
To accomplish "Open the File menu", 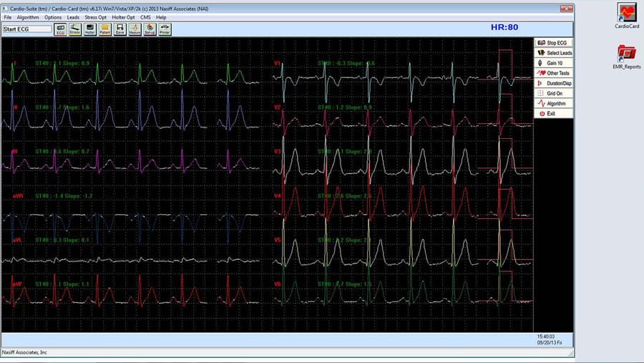I will click(x=7, y=16).
